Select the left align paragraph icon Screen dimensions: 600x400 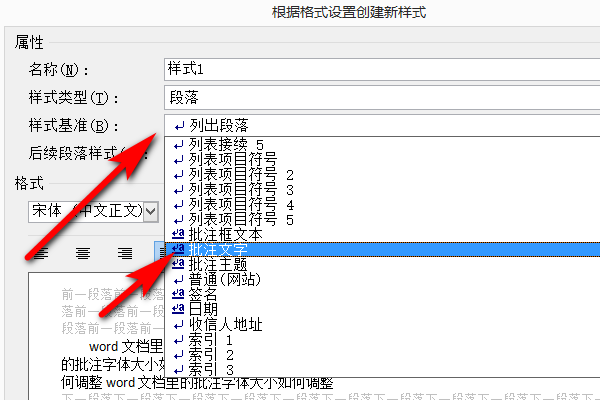click(x=41, y=253)
